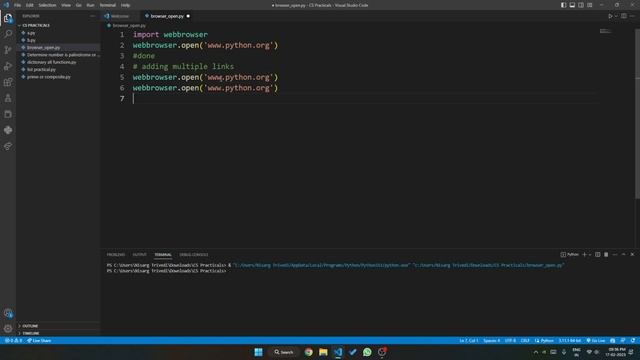Open the run button dropdown arrow
Image resolution: width=640 pixels, height=360 pixels.
(x=616, y=16)
